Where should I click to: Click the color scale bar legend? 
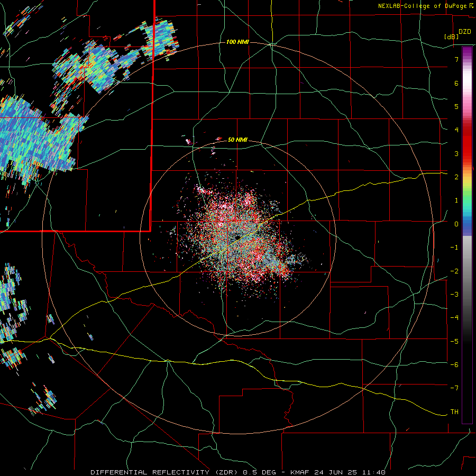(x=467, y=235)
